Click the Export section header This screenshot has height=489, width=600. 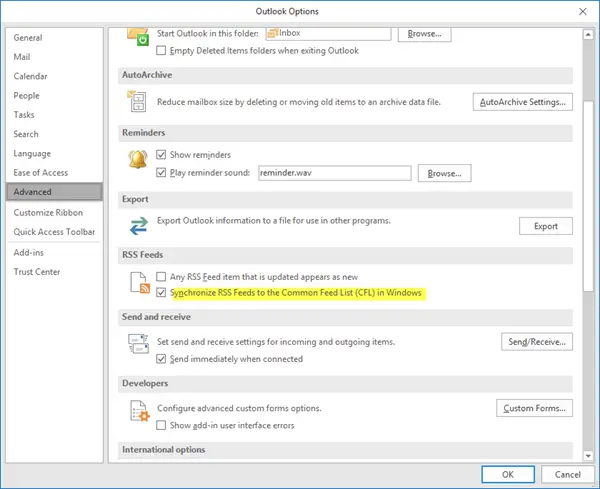coord(345,199)
